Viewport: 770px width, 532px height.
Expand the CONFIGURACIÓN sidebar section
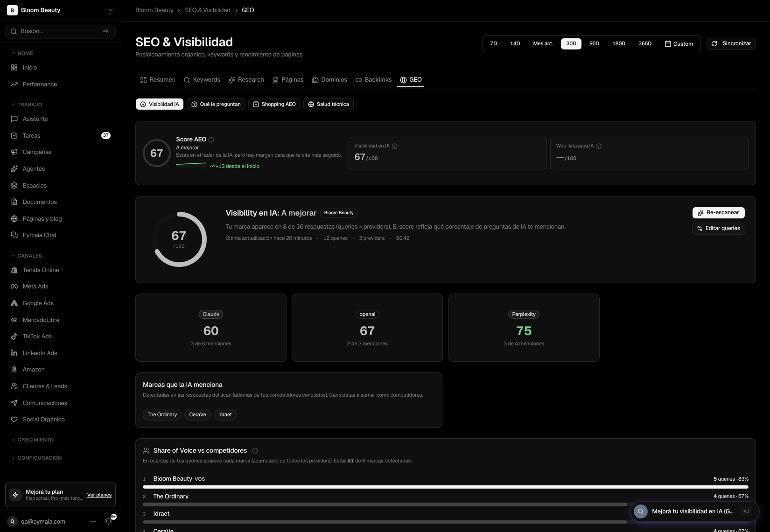(x=36, y=458)
